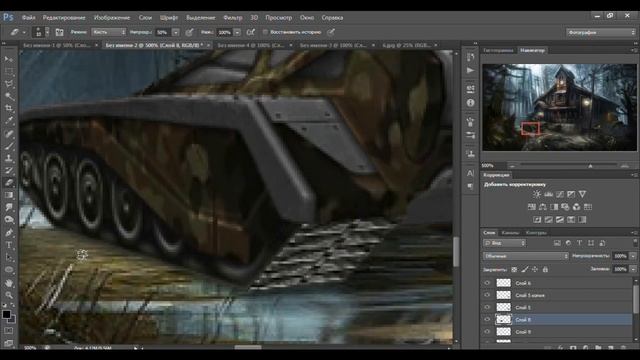Hide layer Слой 5 копия
The height and width of the screenshot is (360, 640).
(487, 295)
